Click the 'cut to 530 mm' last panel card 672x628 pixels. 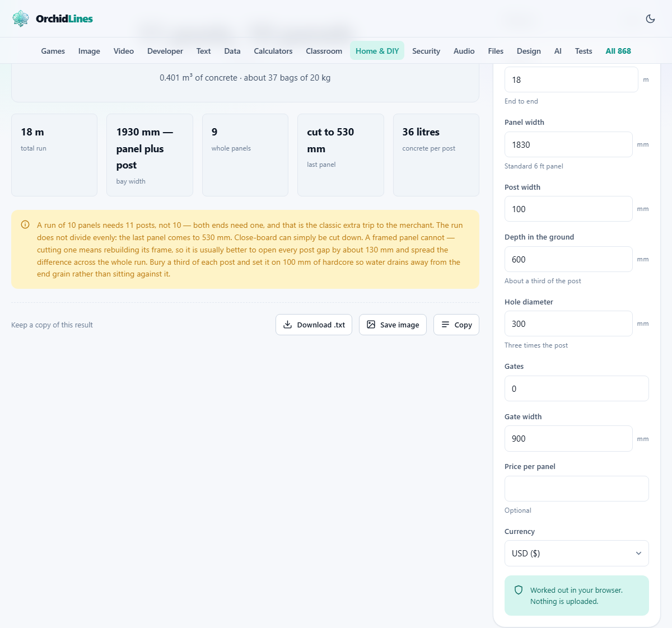(x=340, y=155)
